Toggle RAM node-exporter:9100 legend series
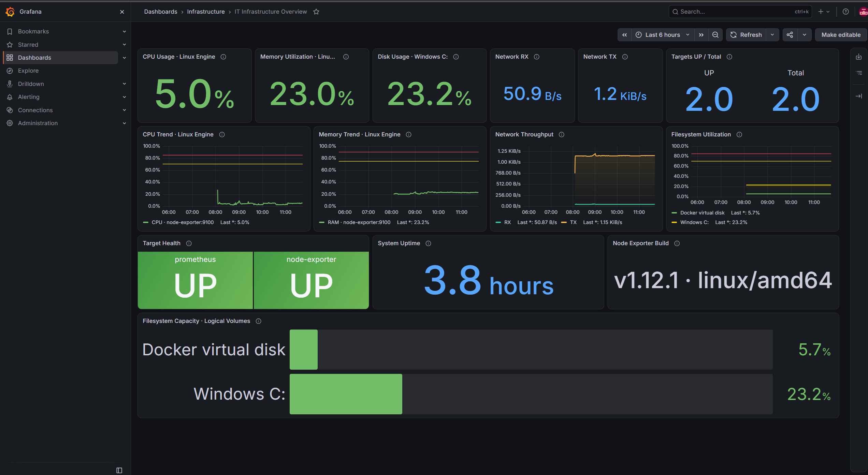868x475 pixels. (359, 222)
